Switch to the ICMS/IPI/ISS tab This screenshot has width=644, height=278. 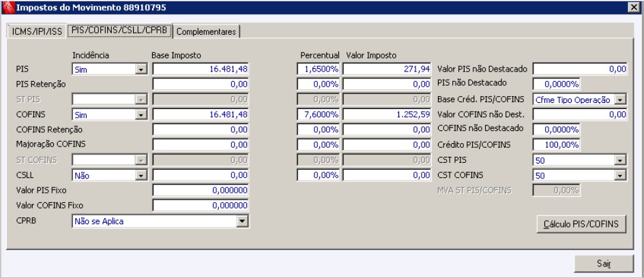37,31
